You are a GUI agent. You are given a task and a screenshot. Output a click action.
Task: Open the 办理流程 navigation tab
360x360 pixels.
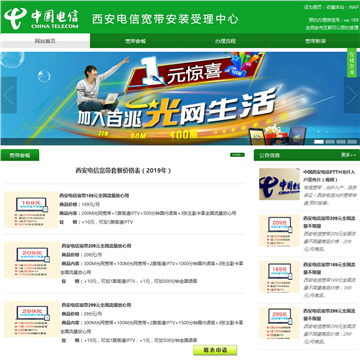point(225,41)
